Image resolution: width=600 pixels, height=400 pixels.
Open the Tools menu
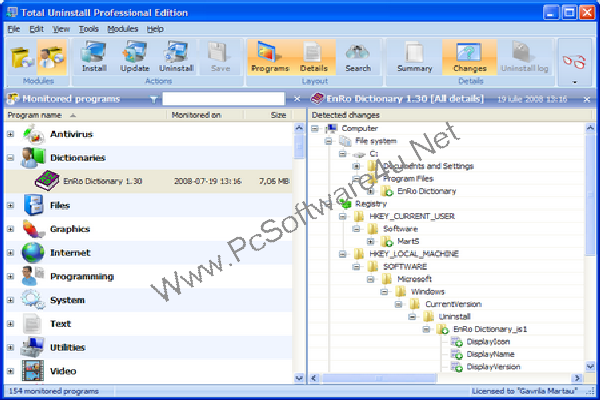(89, 29)
